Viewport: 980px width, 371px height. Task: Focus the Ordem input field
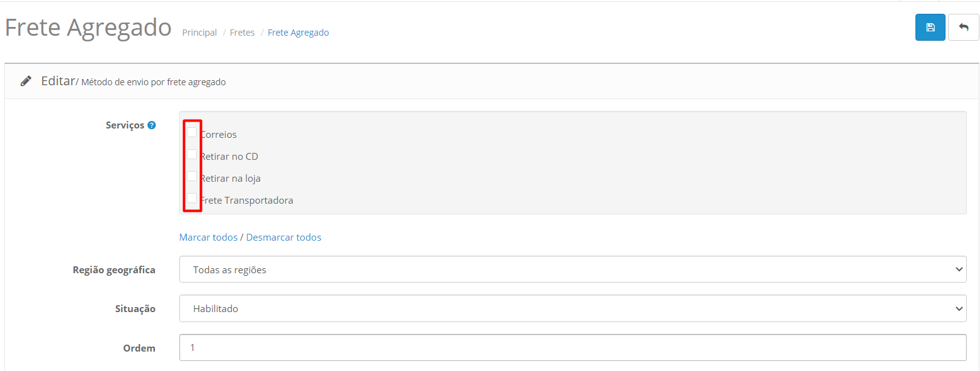coord(572,347)
